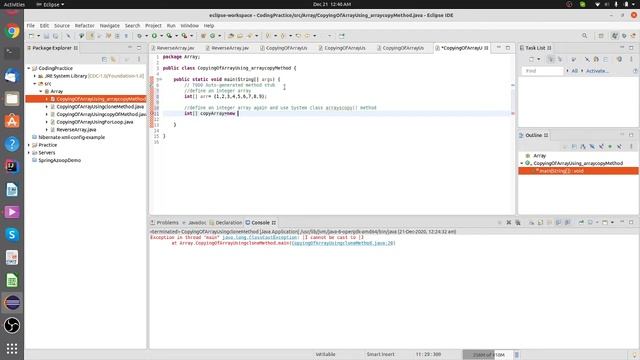Open Google Chrome from the dock
Viewport: 640px width, 360px height.
click(x=12, y=31)
